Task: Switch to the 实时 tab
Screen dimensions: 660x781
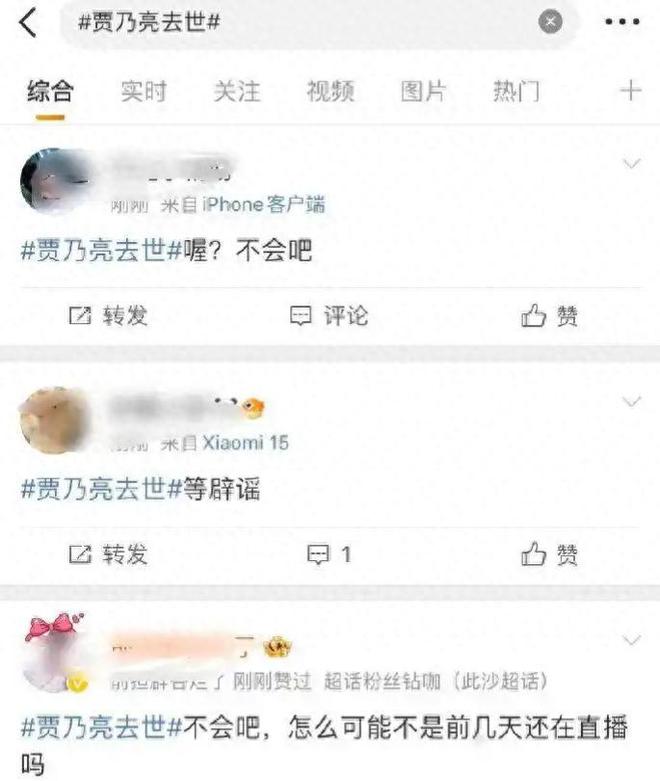Action: click(x=144, y=91)
